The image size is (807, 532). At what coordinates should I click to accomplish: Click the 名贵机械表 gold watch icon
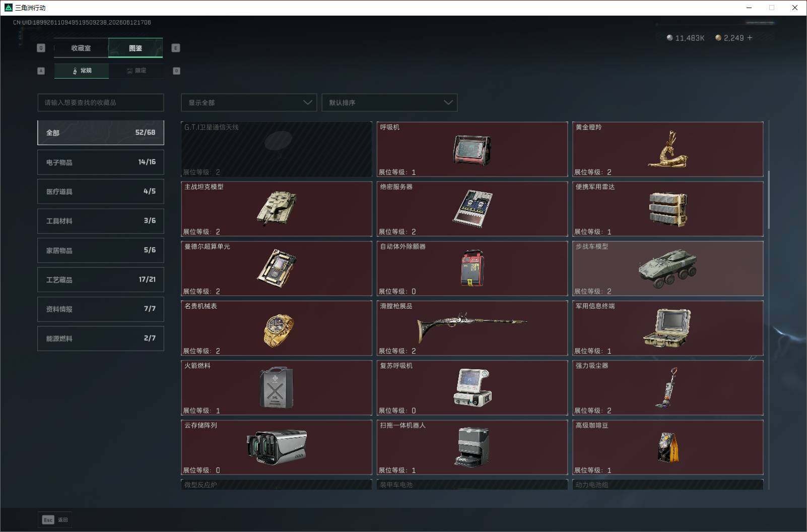click(x=278, y=330)
